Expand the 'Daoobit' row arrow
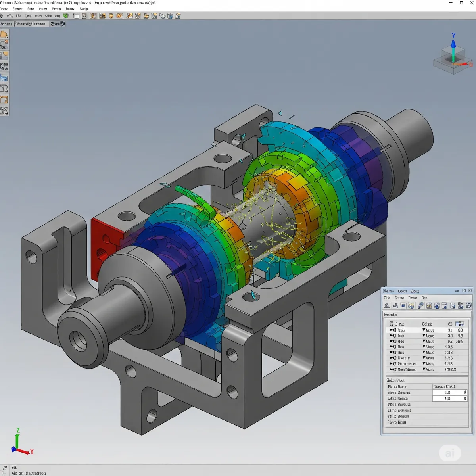The height and width of the screenshot is (476, 476). (391, 358)
